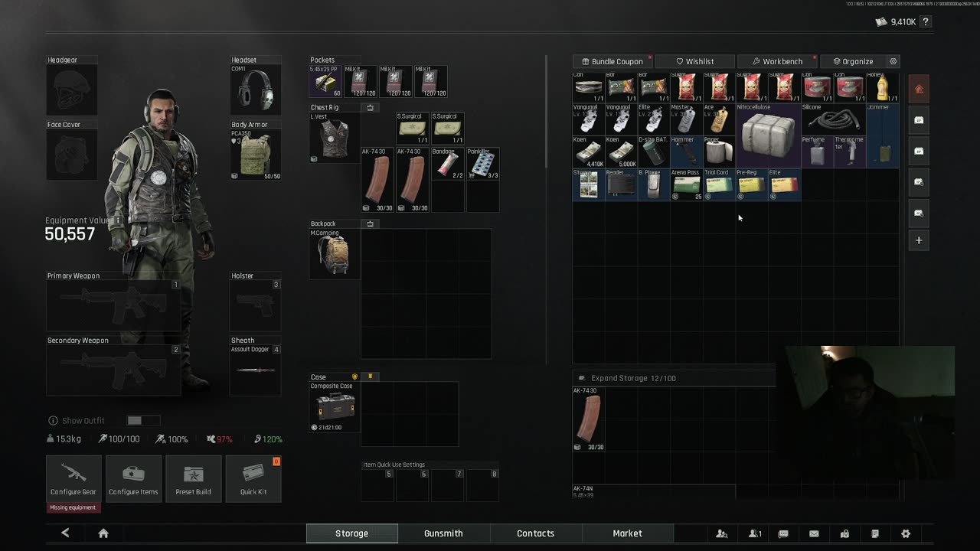Toggle the pin icon beside Case
The width and height of the screenshot is (980, 551).
coord(371,377)
